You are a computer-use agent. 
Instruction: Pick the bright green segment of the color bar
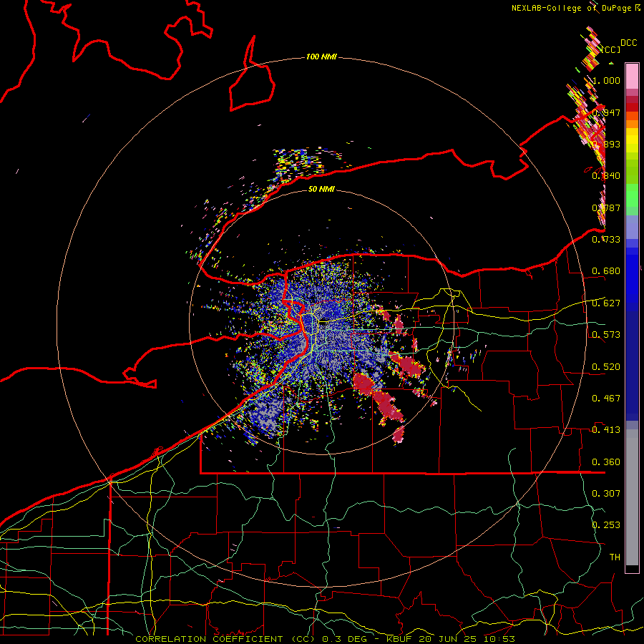click(632, 195)
